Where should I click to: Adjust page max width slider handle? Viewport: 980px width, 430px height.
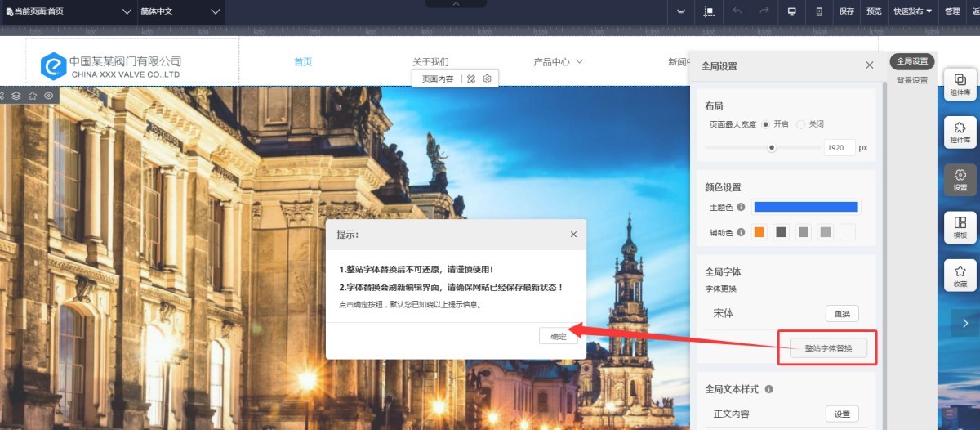pyautogui.click(x=771, y=148)
